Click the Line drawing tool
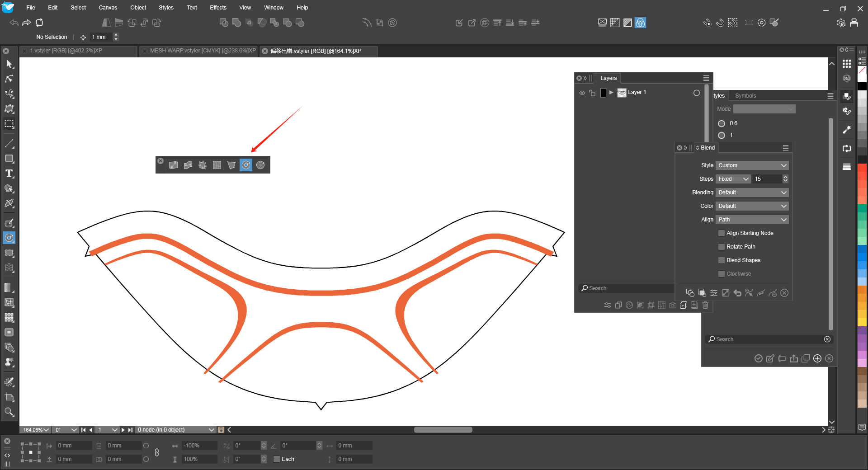The image size is (868, 470). (9, 144)
